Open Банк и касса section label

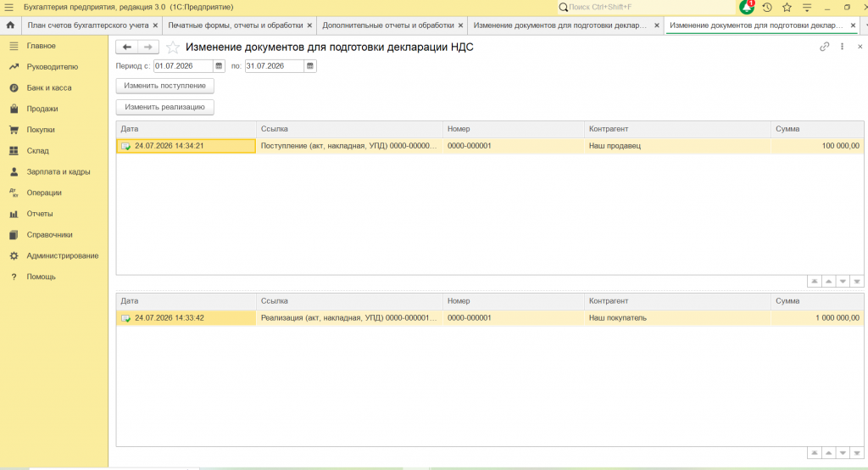tap(48, 88)
